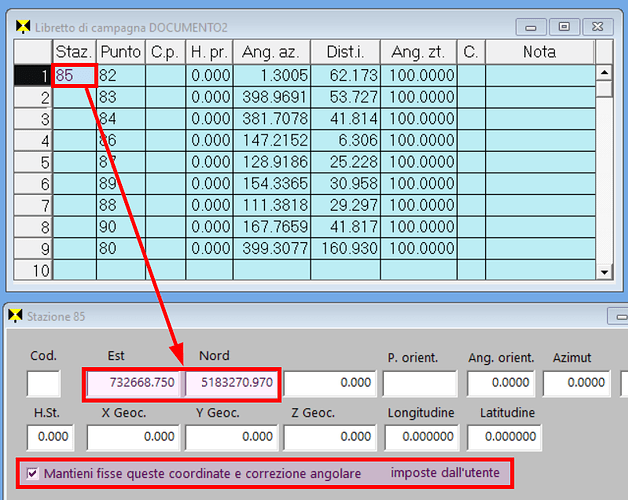Viewport: 628px width, 500px height.
Task: Click the Ang. az. value 111.3818
Action: tap(272, 205)
